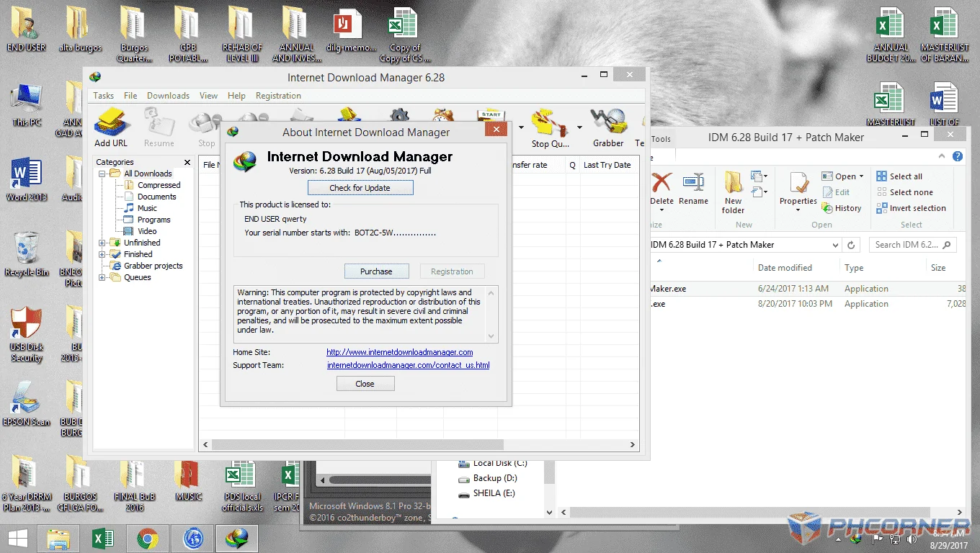The image size is (980, 553).
Task: Click the Properties icon in Explorer ribbon
Action: [798, 192]
